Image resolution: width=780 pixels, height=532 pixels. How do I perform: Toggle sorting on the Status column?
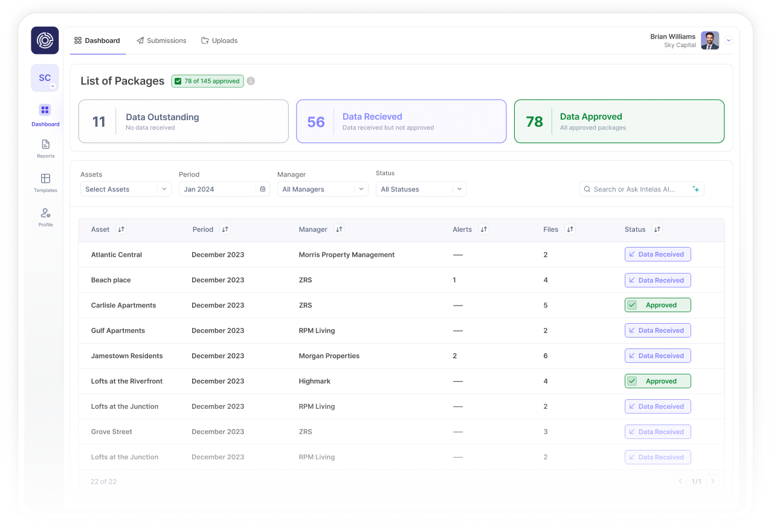coord(657,229)
